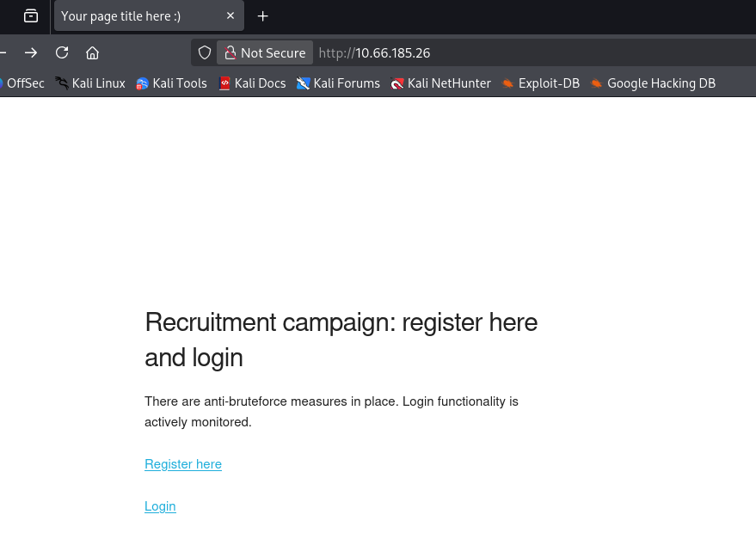Follow the 'Register here' link
Screen dimensions: 756x539
tap(183, 464)
